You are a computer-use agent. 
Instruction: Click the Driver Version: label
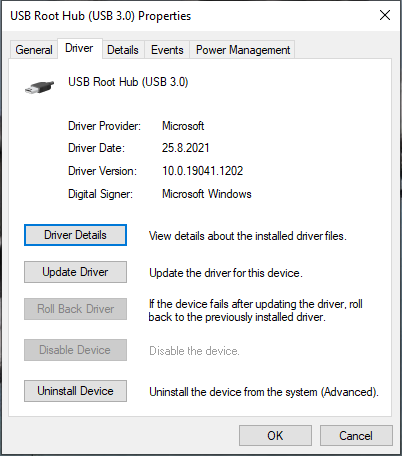coord(103,171)
